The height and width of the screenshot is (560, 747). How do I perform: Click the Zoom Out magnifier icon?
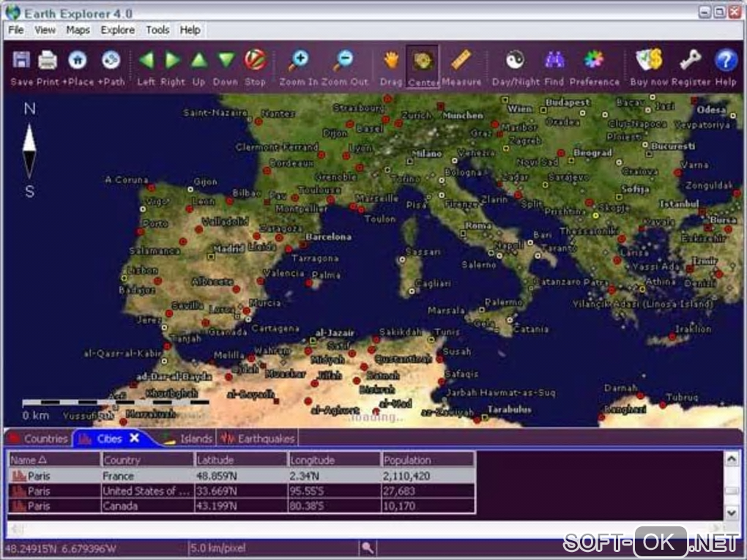[x=344, y=60]
